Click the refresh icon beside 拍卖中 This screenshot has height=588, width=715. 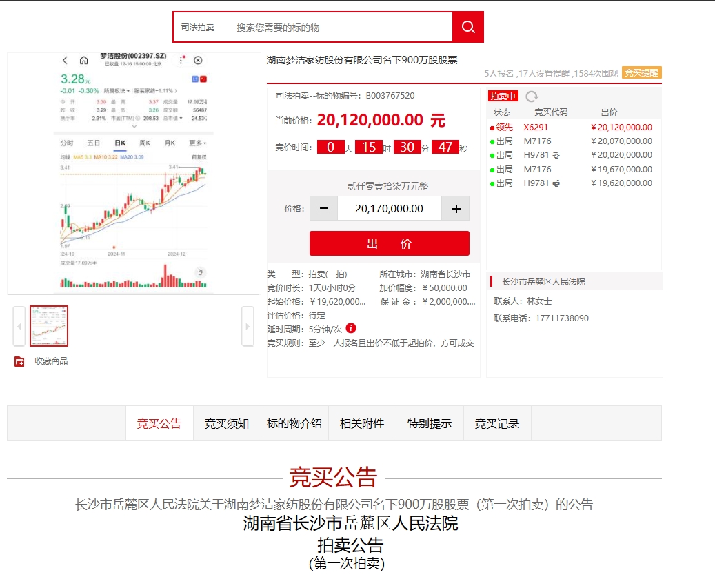(x=532, y=97)
